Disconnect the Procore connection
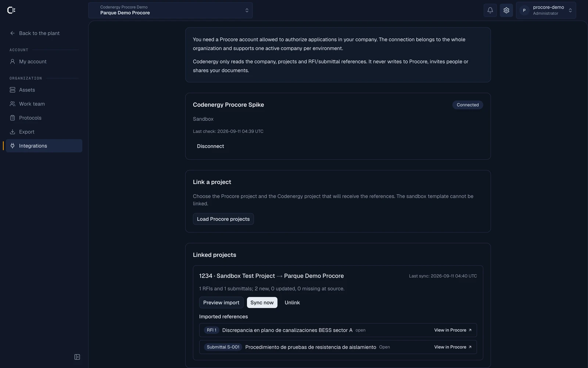 (x=210, y=146)
